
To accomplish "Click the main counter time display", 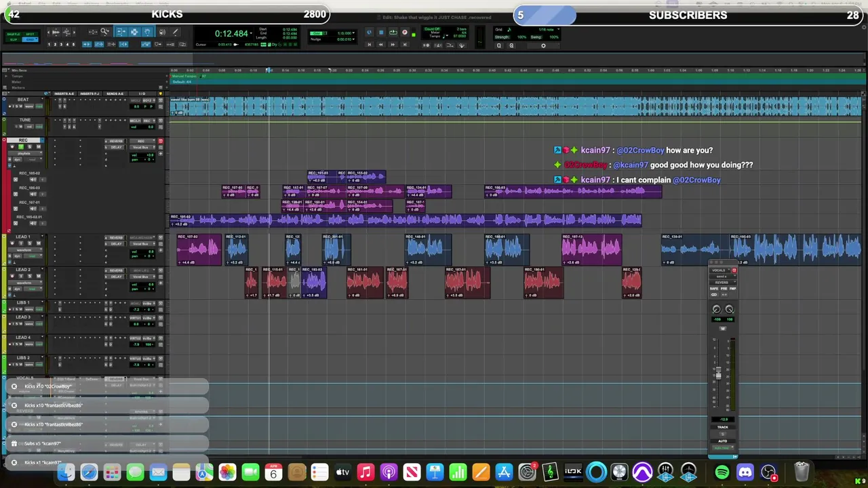I will [231, 34].
